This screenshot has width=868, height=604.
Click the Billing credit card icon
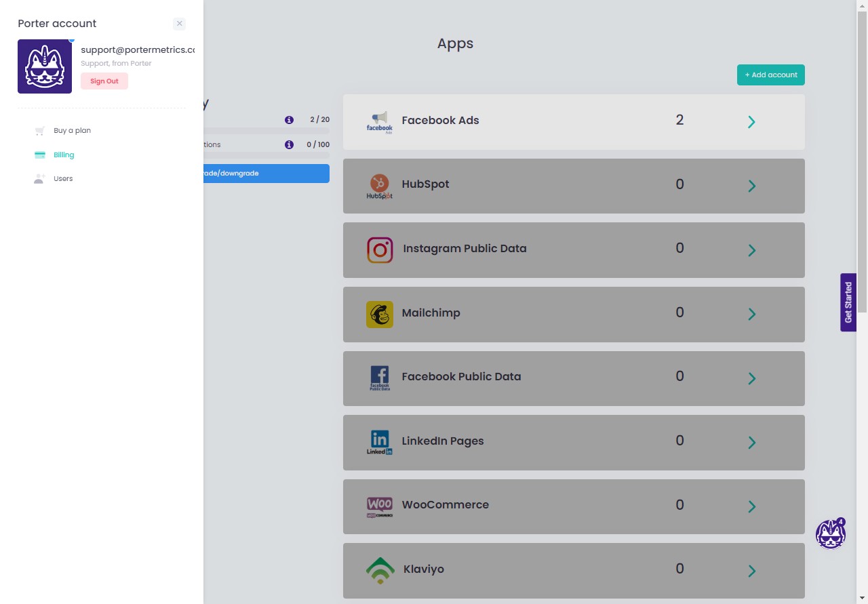[x=40, y=155]
